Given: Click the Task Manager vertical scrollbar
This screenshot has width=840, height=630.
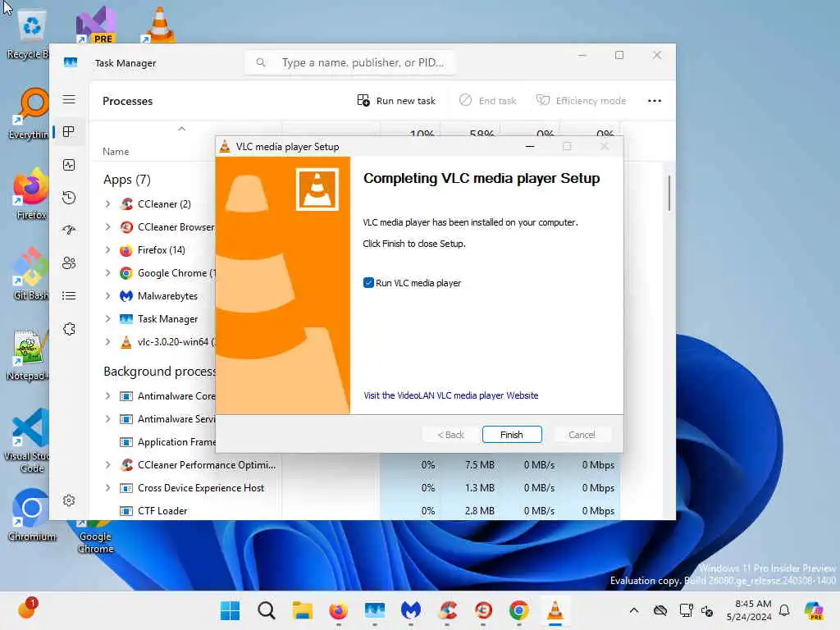Looking at the screenshot, I should pos(669,193).
